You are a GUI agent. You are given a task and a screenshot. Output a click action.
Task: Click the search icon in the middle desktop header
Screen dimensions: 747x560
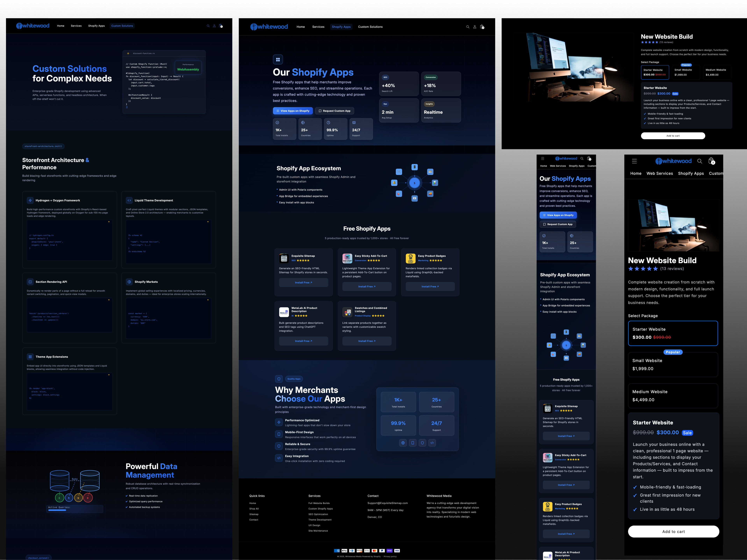point(468,27)
